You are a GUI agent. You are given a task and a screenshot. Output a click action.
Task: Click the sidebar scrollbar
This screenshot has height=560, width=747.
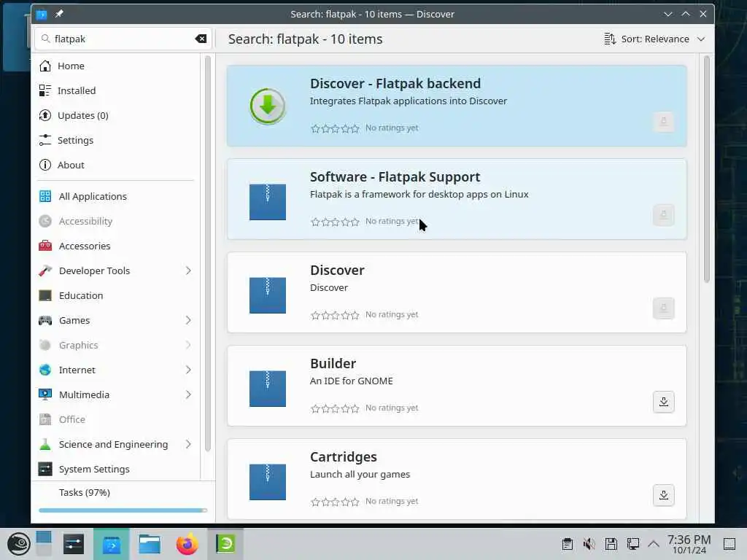(207, 253)
